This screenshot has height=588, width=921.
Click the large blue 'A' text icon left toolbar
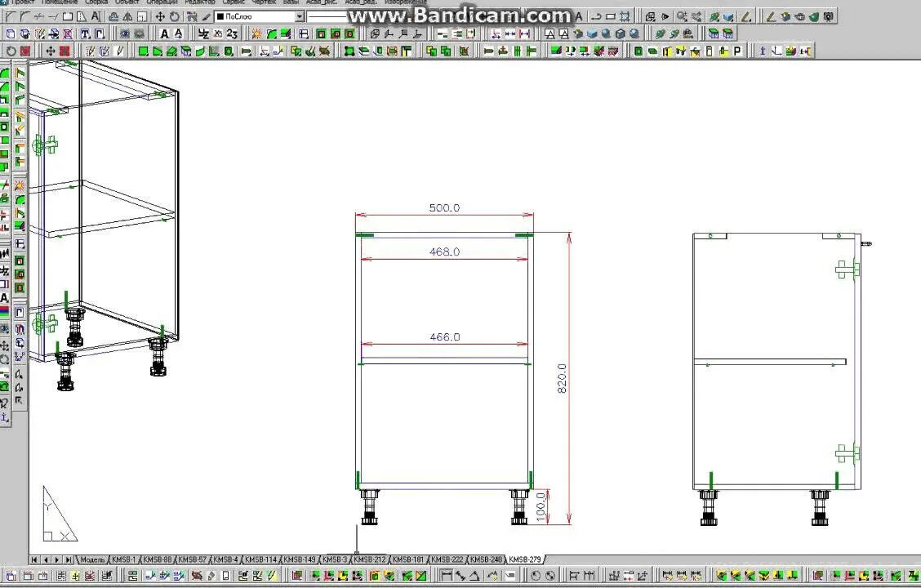(x=5, y=298)
